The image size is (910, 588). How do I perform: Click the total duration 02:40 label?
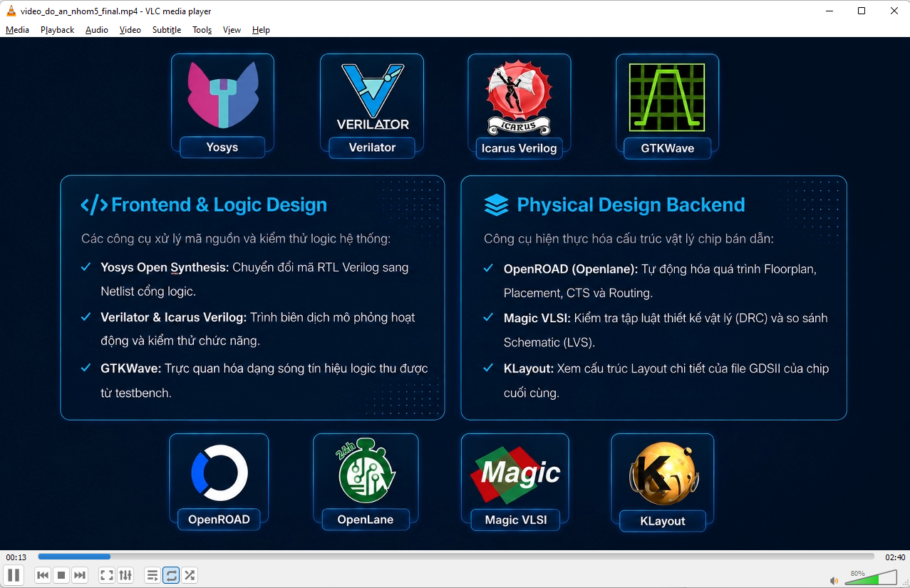pyautogui.click(x=895, y=557)
